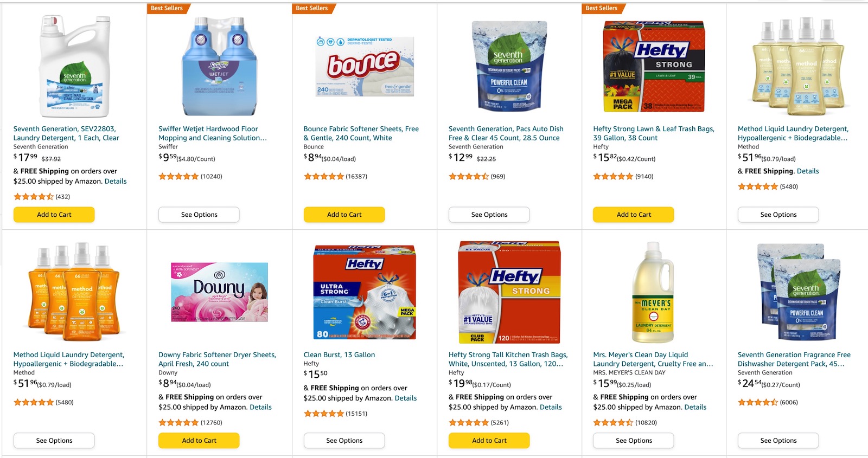Open the Swiffer Wetjet product image
Screen dimensions: 868x458
[x=219, y=66]
